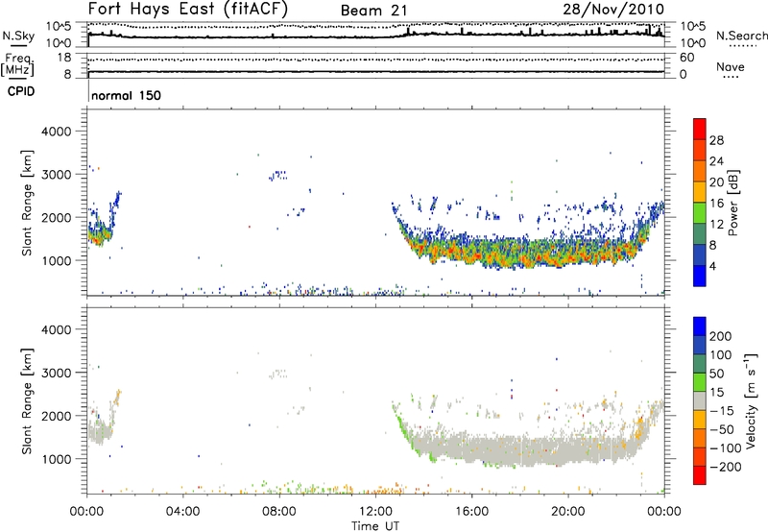Image resolution: width=768 pixels, height=532 pixels.
Task: Click the 'Time UT' axis title
Action: [375, 525]
